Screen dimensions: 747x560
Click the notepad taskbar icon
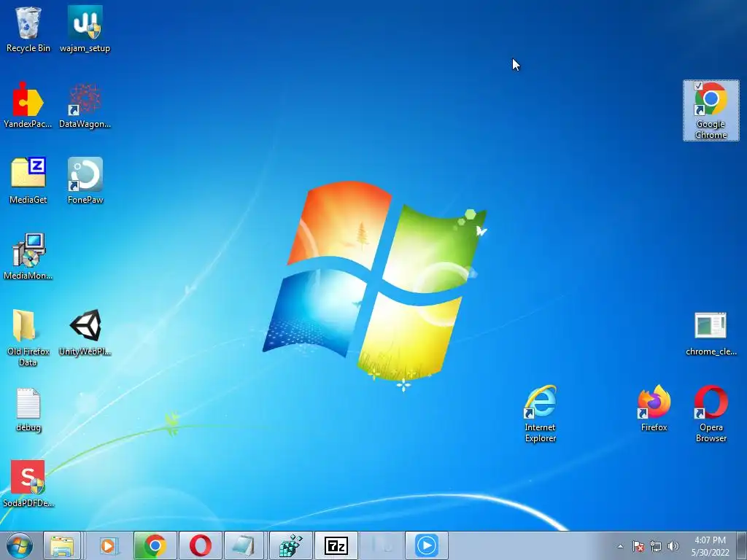tap(244, 545)
